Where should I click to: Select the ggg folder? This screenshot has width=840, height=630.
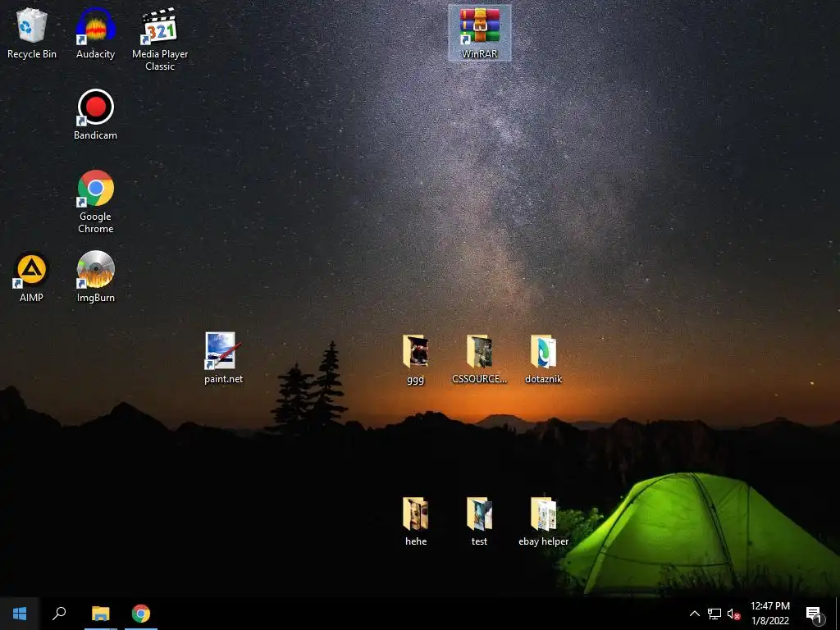(x=416, y=358)
